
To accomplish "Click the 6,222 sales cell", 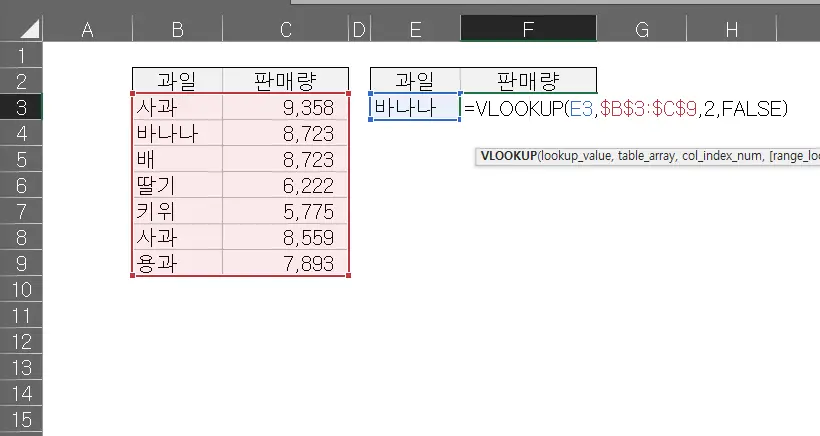I will pyautogui.click(x=286, y=186).
